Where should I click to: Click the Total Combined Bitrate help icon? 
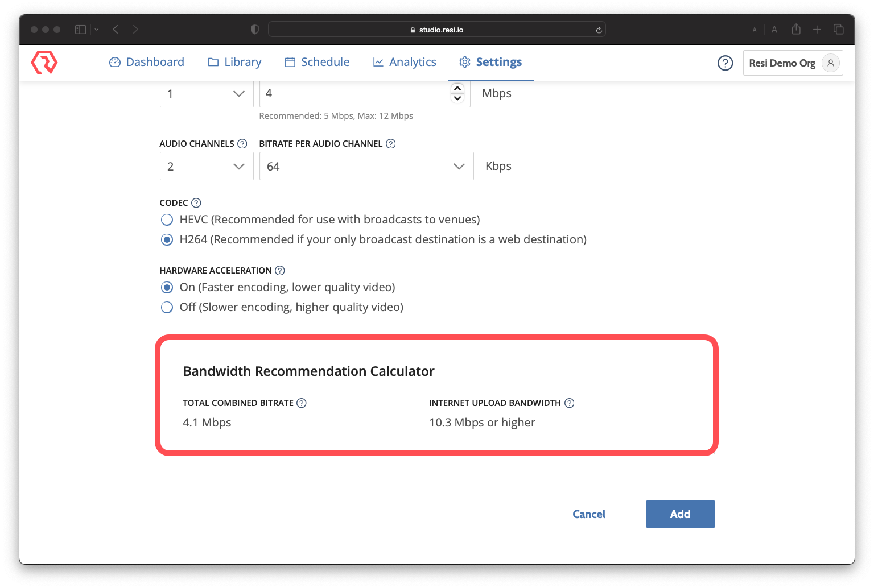point(302,403)
